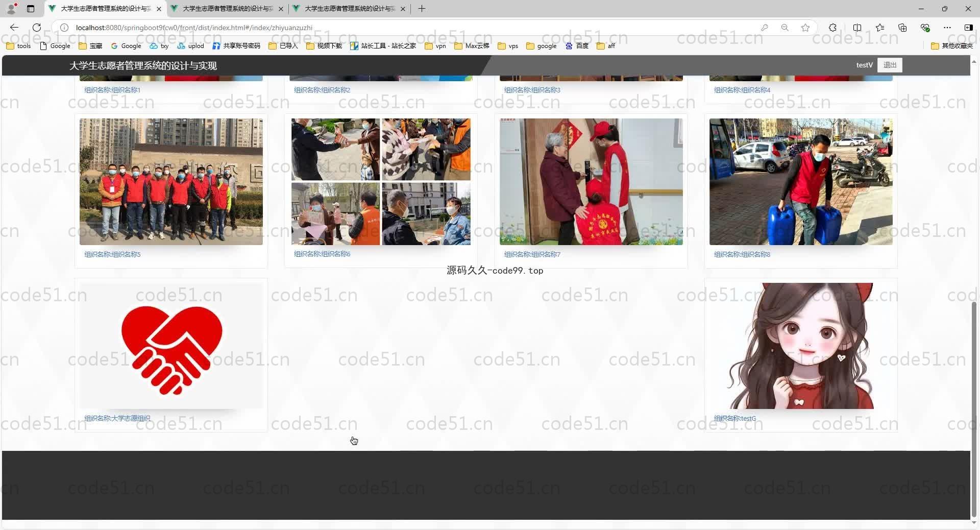Open the red heart handshake logo image
980x530 pixels.
[171, 346]
